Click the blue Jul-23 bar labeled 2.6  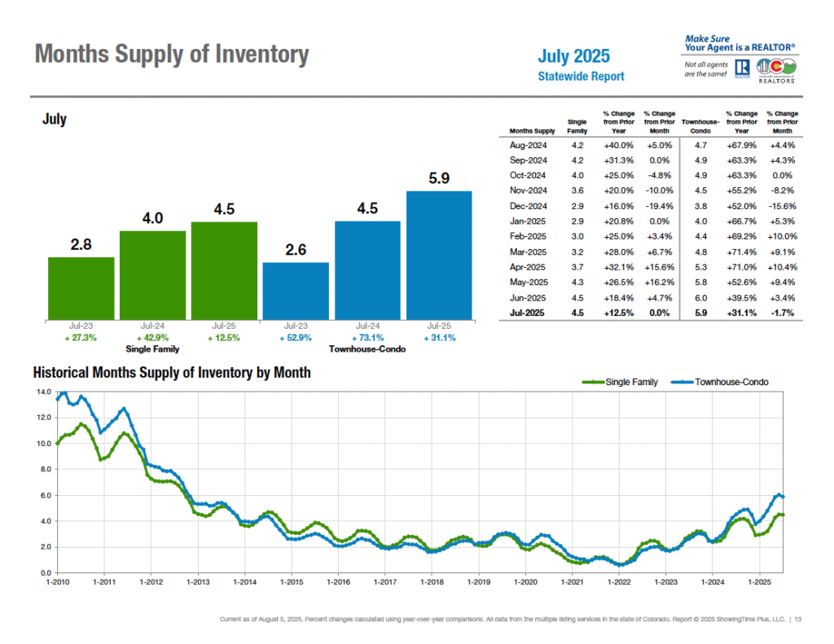(296, 289)
